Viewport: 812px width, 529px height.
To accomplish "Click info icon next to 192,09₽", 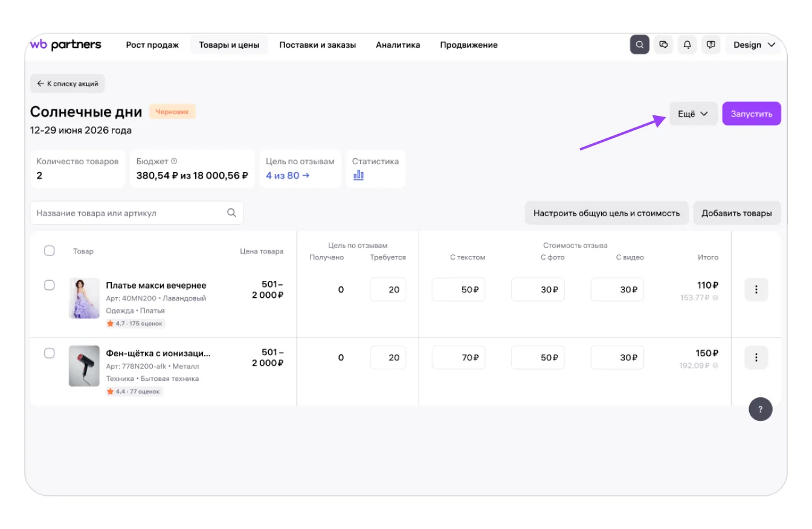I will [x=715, y=365].
